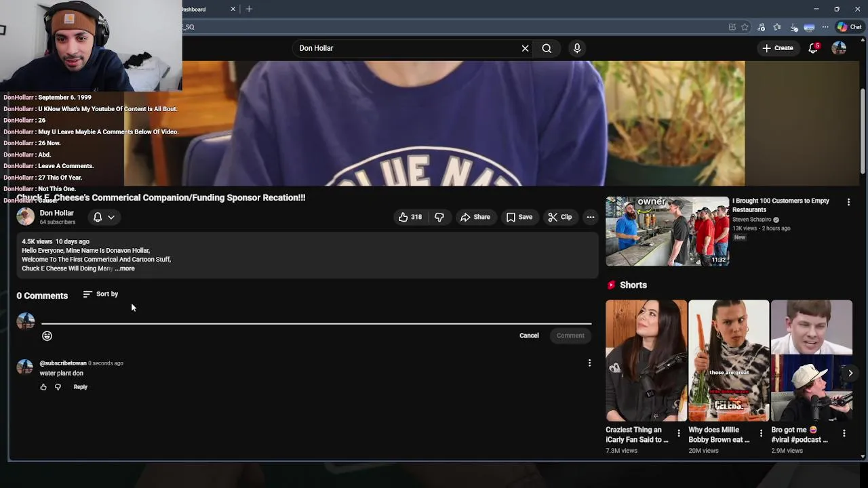Open Copilot Chat button
Viewport: 868px width, 488px height.
tap(850, 27)
